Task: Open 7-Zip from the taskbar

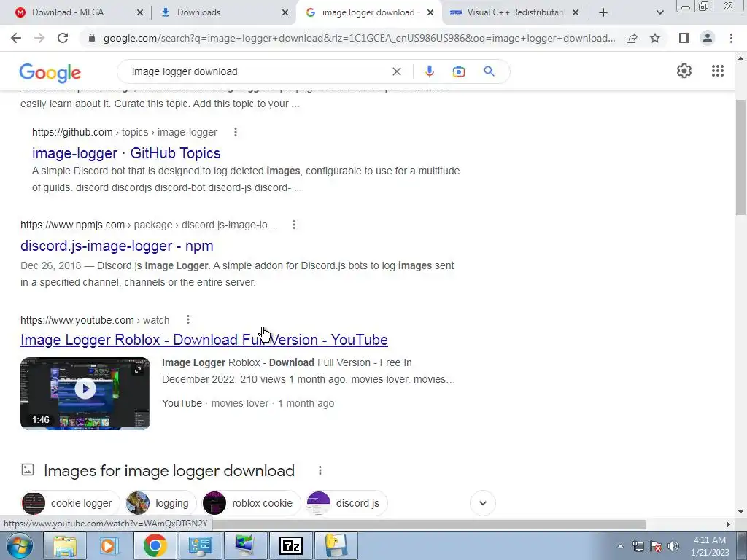Action: (290, 545)
